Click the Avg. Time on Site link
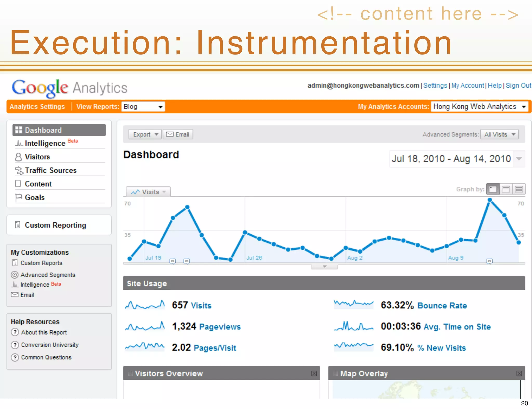 click(x=457, y=327)
